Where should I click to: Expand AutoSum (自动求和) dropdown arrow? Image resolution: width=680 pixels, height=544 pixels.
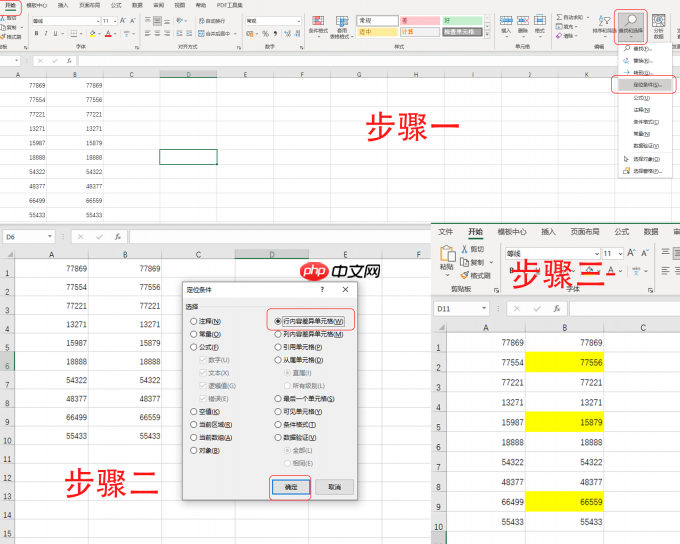pyautogui.click(x=588, y=17)
